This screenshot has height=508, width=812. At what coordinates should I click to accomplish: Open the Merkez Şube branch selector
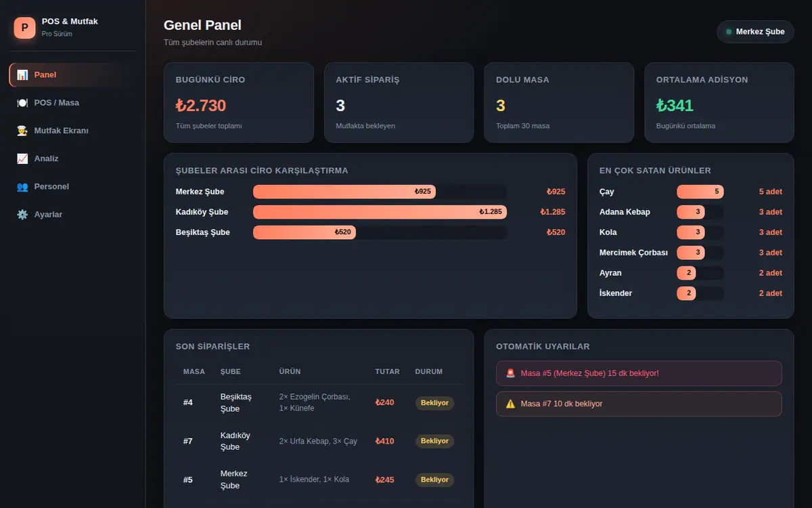[755, 32]
